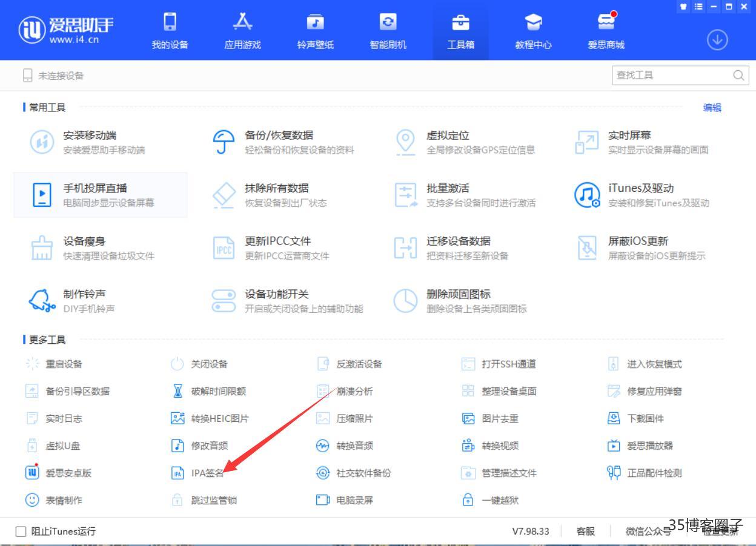Open 铃声壁纸 tab
The width and height of the screenshot is (756, 546).
pos(316,30)
